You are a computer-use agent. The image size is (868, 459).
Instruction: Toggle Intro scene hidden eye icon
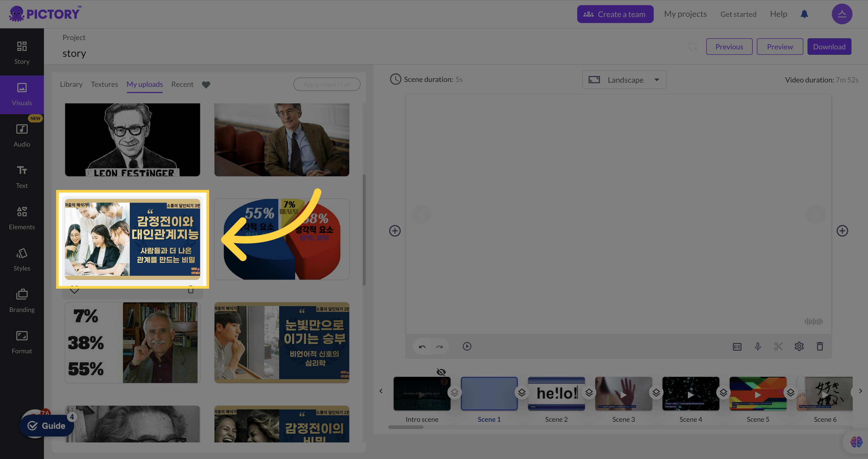click(441, 372)
